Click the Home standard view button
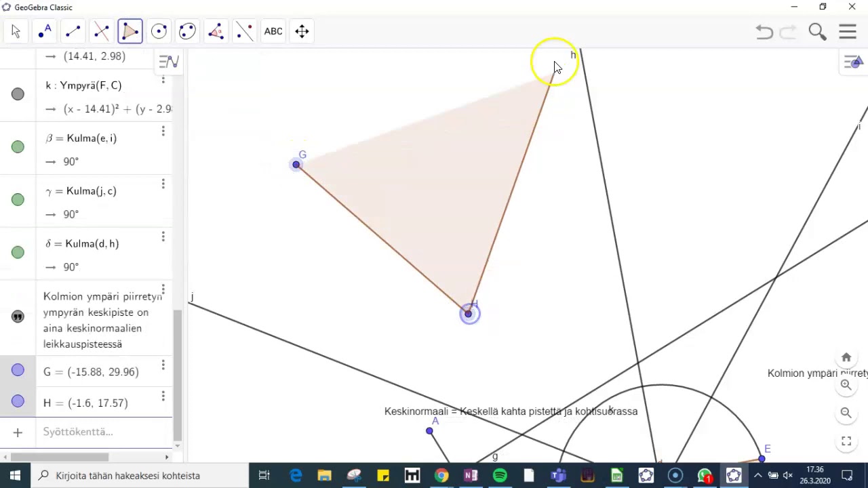The height and width of the screenshot is (488, 868). [x=846, y=357]
